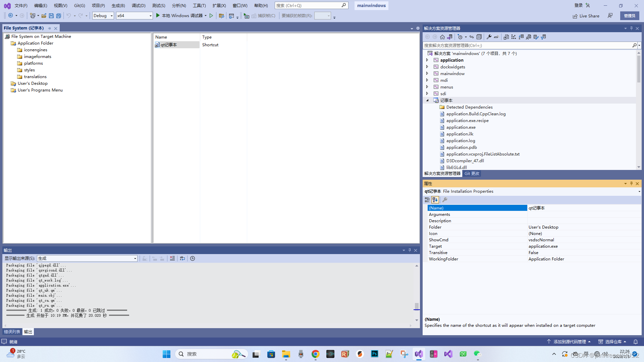Click the Save All toolbar icon
Screen dimensions: 644x362
[x=58, y=15]
